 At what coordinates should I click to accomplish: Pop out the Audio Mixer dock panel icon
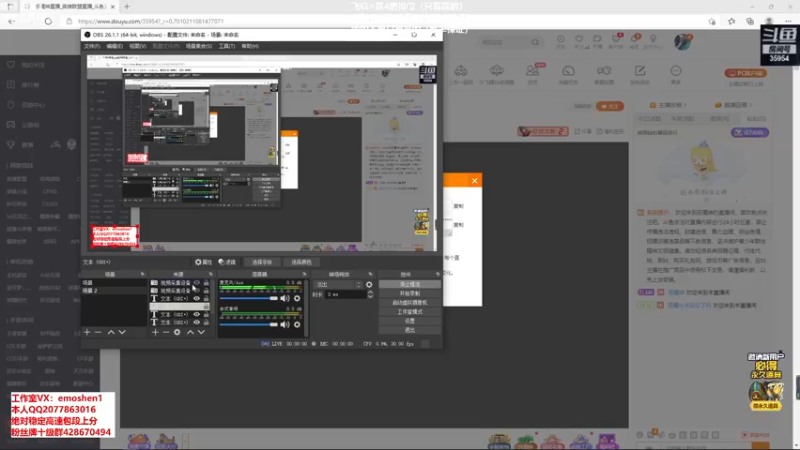click(305, 274)
